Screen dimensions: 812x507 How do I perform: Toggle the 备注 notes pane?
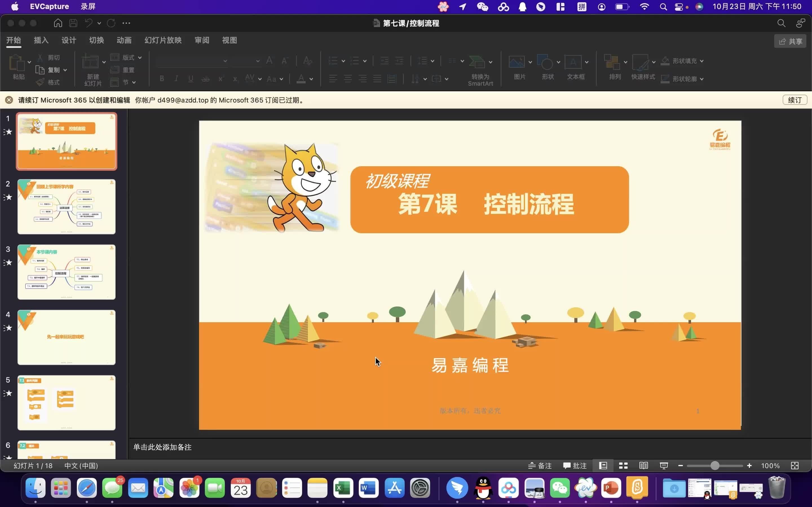pyautogui.click(x=540, y=465)
